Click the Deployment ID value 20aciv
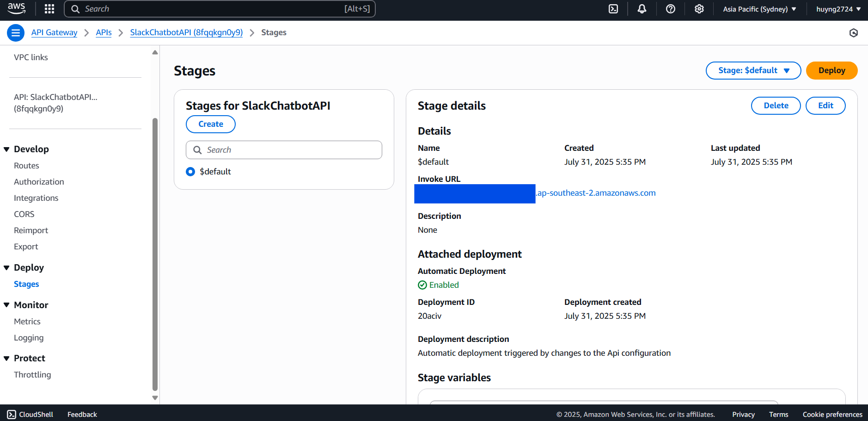 [429, 316]
